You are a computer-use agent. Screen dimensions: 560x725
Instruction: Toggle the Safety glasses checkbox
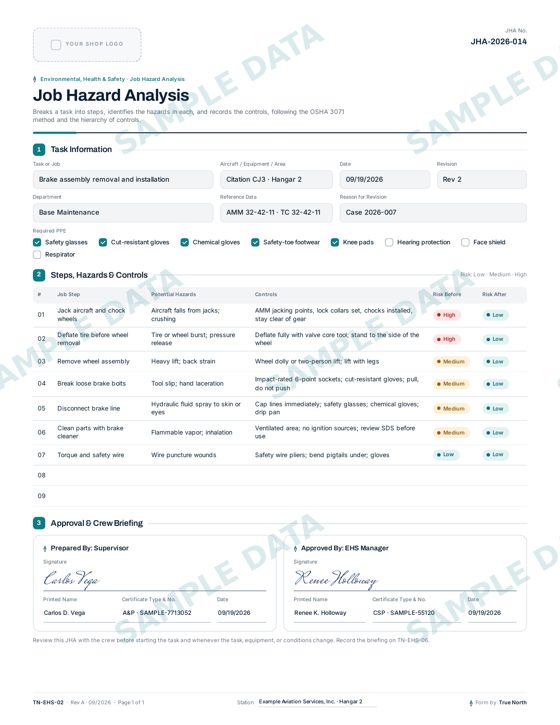(37, 242)
